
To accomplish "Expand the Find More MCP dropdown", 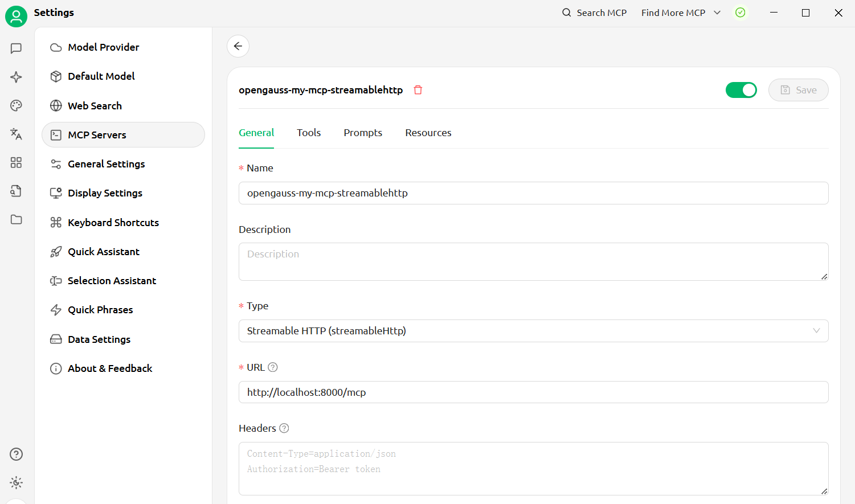I will [681, 13].
